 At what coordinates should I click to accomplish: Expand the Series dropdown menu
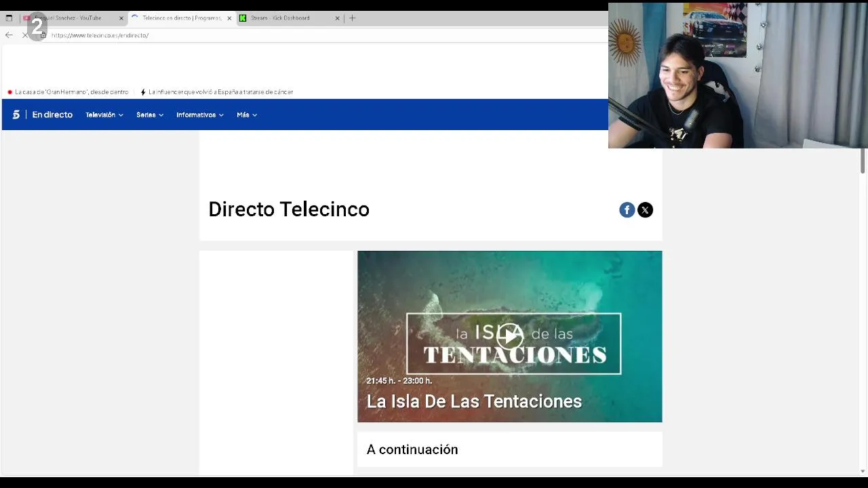point(150,115)
